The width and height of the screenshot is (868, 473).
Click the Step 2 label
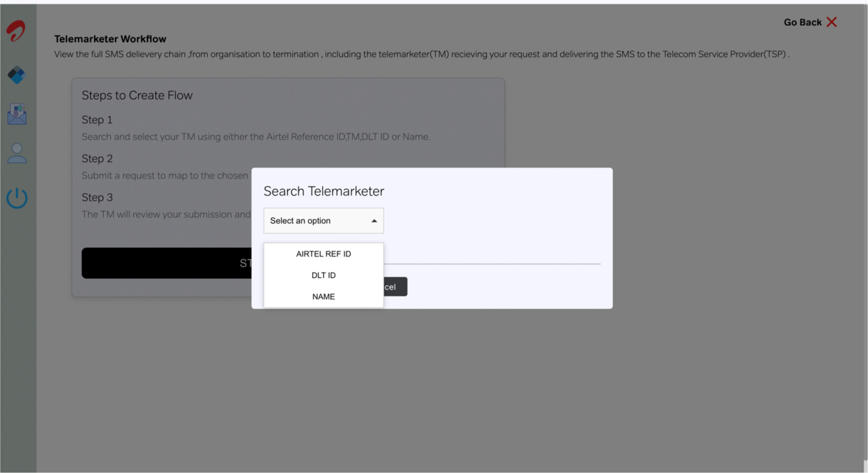pyautogui.click(x=97, y=158)
